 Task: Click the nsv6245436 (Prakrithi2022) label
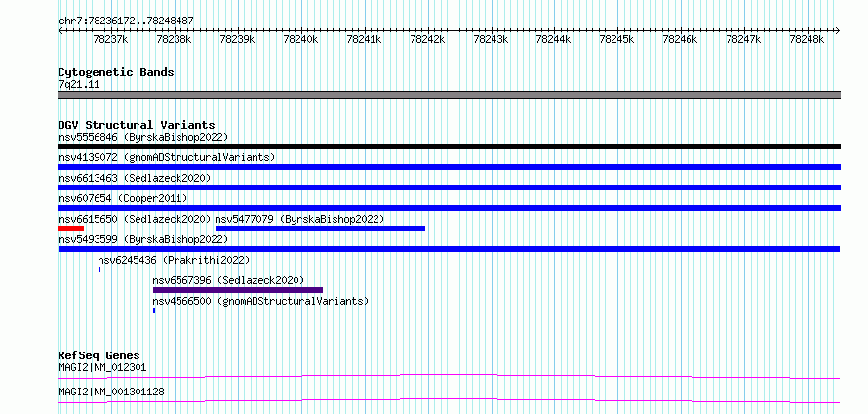(174, 260)
